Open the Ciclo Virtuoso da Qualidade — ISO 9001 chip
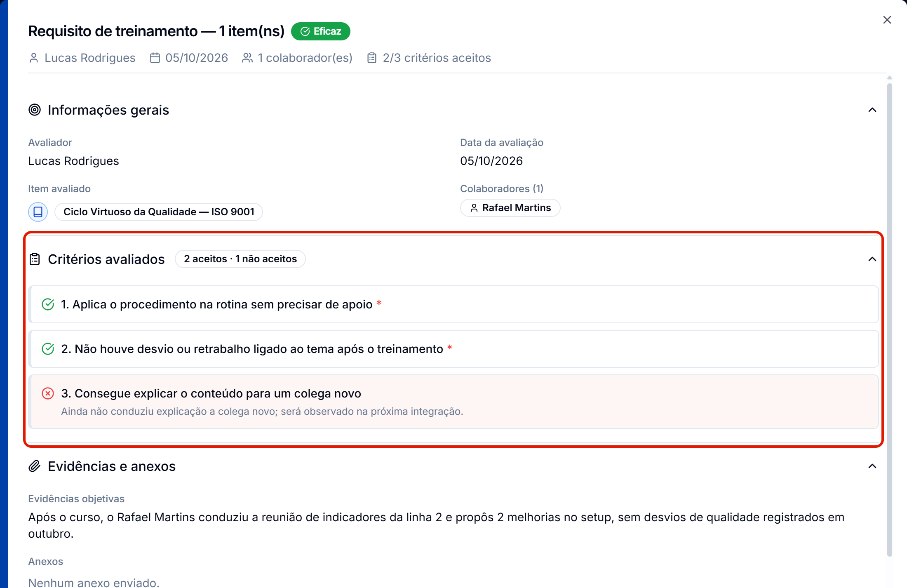This screenshot has height=588, width=907. click(159, 212)
